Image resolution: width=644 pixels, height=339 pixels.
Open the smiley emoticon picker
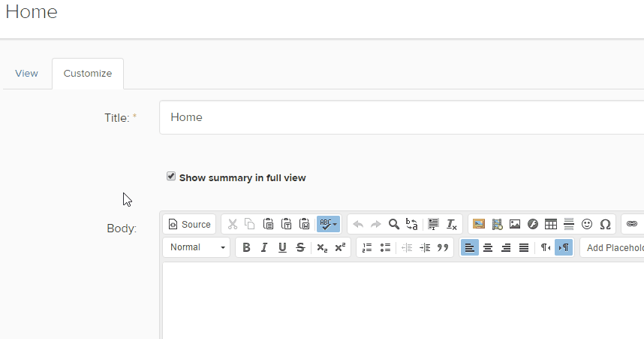pos(587,224)
